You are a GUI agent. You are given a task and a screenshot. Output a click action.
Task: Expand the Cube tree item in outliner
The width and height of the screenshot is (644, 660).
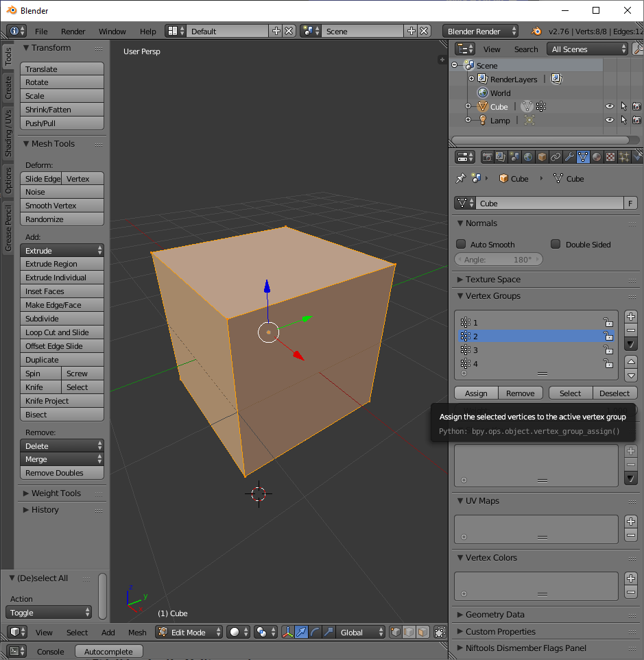pyautogui.click(x=468, y=106)
